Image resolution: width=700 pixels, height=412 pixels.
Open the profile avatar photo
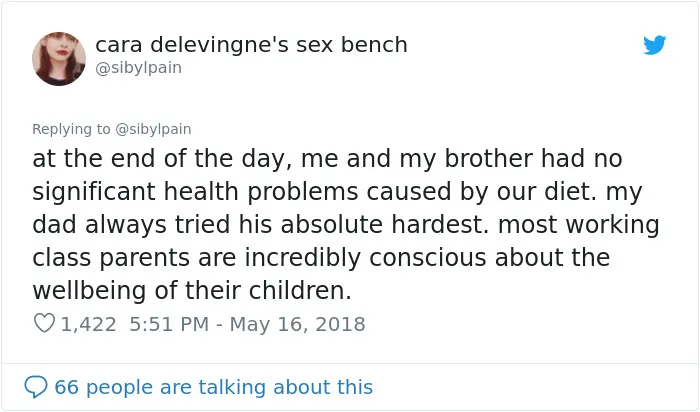(59, 58)
